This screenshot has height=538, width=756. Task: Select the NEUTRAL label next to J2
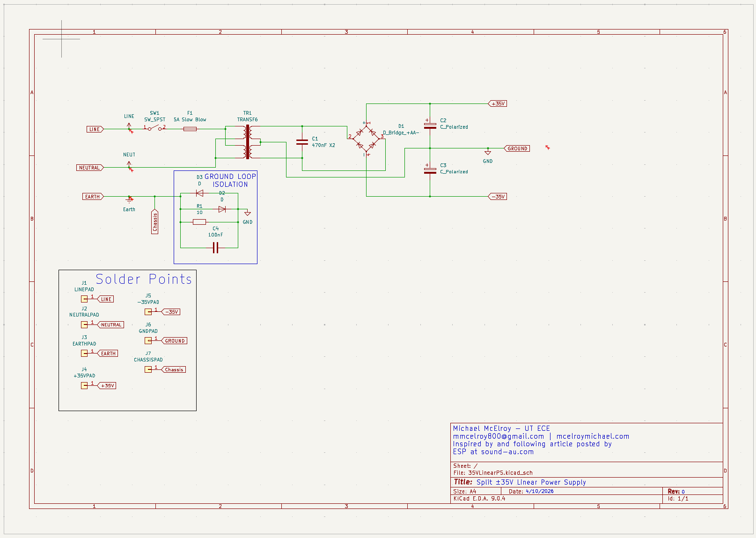click(111, 324)
